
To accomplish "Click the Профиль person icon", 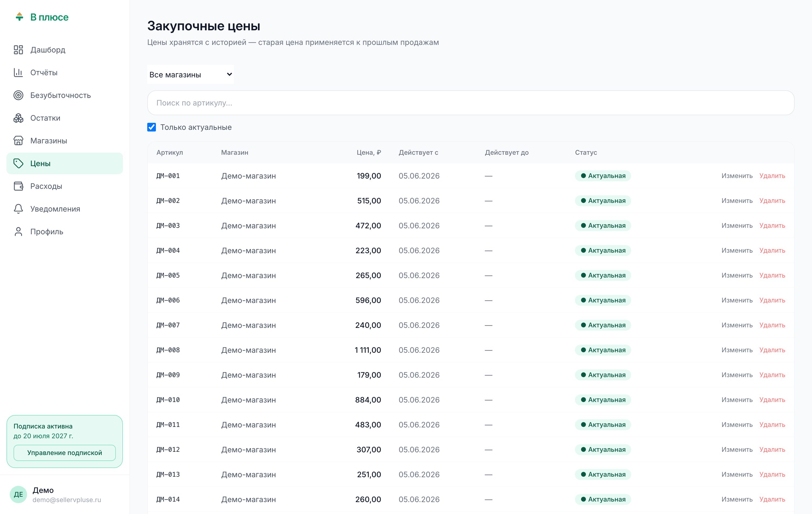I will 18,232.
